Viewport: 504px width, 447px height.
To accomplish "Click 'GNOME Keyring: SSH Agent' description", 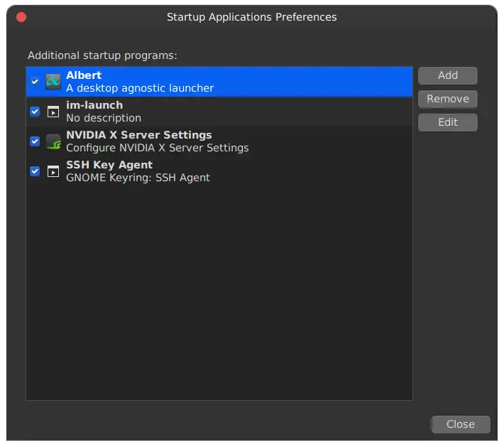I will click(138, 178).
